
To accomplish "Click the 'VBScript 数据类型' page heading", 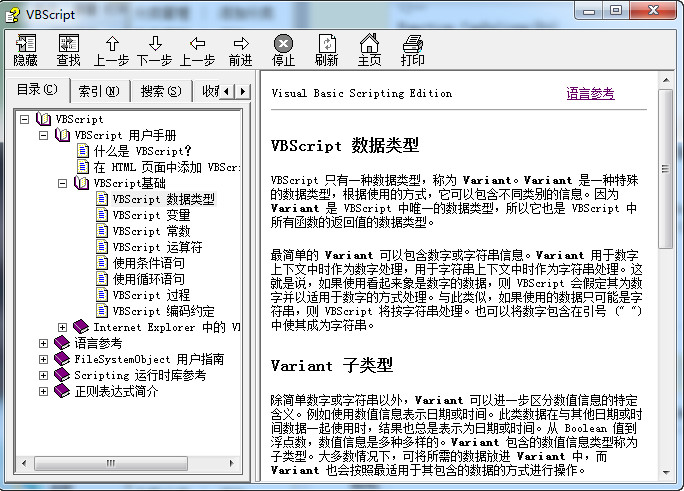I will (x=345, y=145).
